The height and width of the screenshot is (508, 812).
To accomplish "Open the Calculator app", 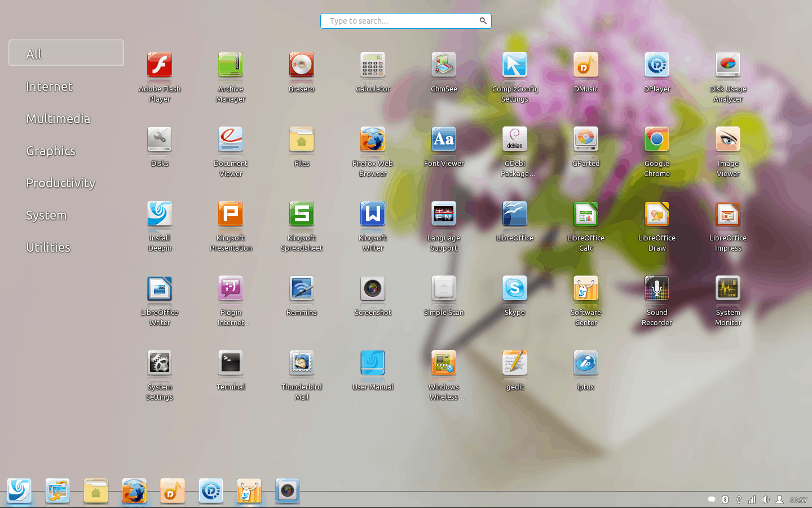I will tap(373, 65).
